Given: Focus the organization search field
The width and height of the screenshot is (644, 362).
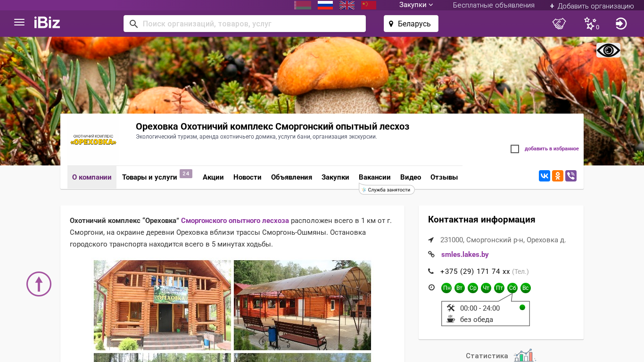Looking at the screenshot, I should tap(245, 24).
